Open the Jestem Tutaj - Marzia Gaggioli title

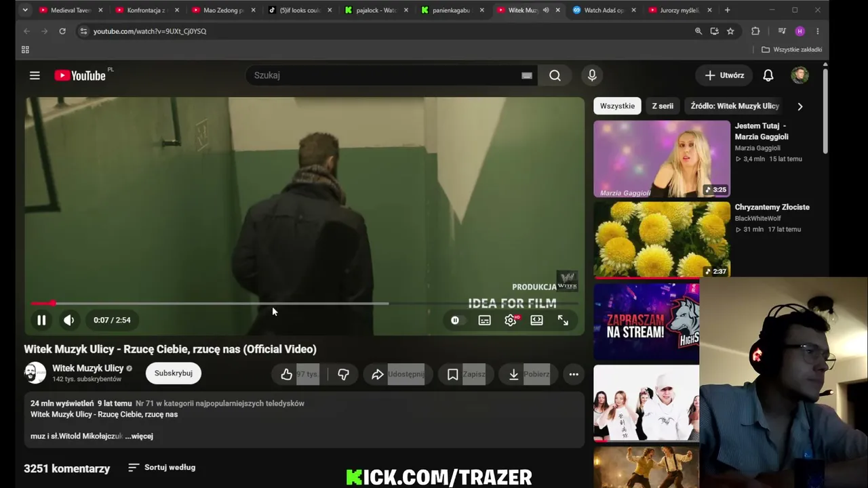pos(762,131)
